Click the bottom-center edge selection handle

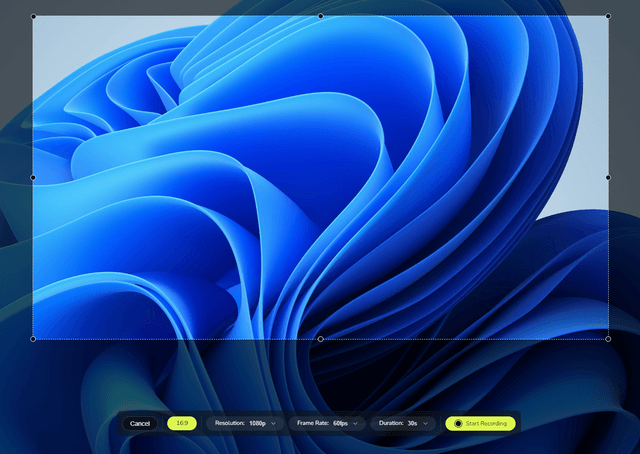click(320, 339)
